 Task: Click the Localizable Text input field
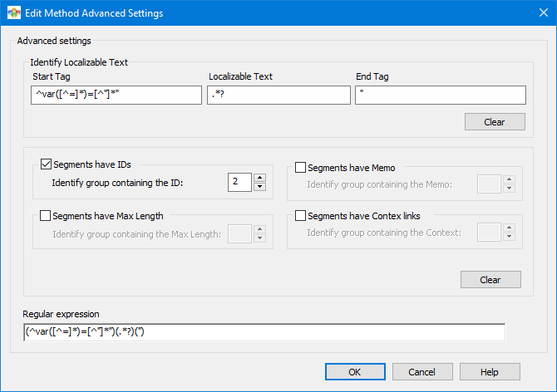[x=278, y=95]
